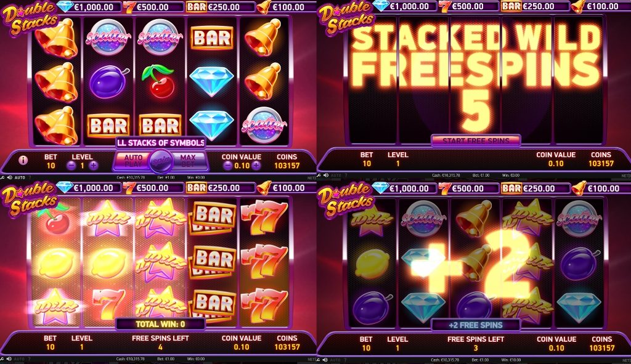Viewport: 631px width, 364px height.
Task: Click the BAR €250.00 paytable icon in the top-left game
Action: click(197, 7)
